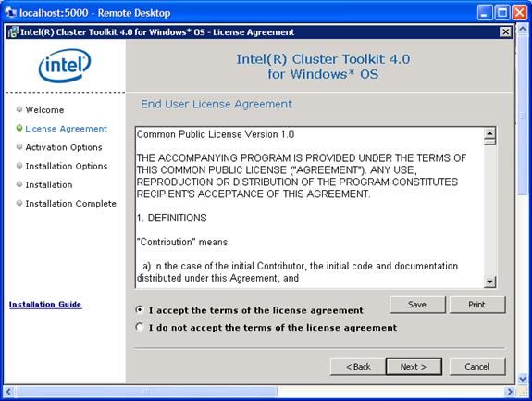Minimize the Remote Desktop window
Image resolution: width=532 pixels, height=401 pixels.
click(x=485, y=13)
